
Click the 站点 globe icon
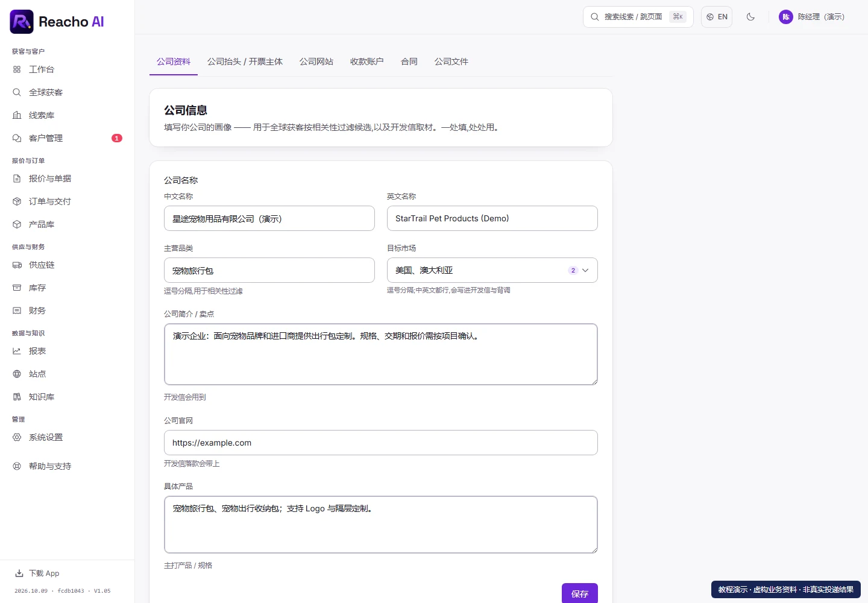pyautogui.click(x=17, y=374)
